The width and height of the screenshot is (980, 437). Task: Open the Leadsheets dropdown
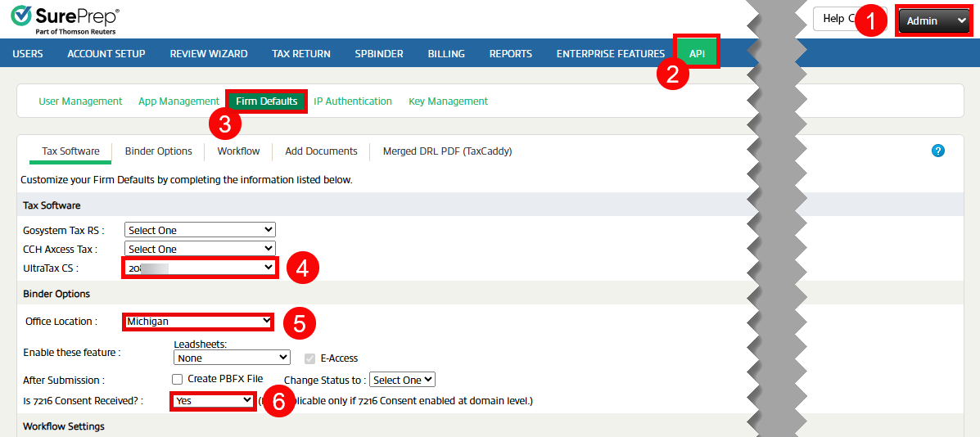[x=232, y=358]
